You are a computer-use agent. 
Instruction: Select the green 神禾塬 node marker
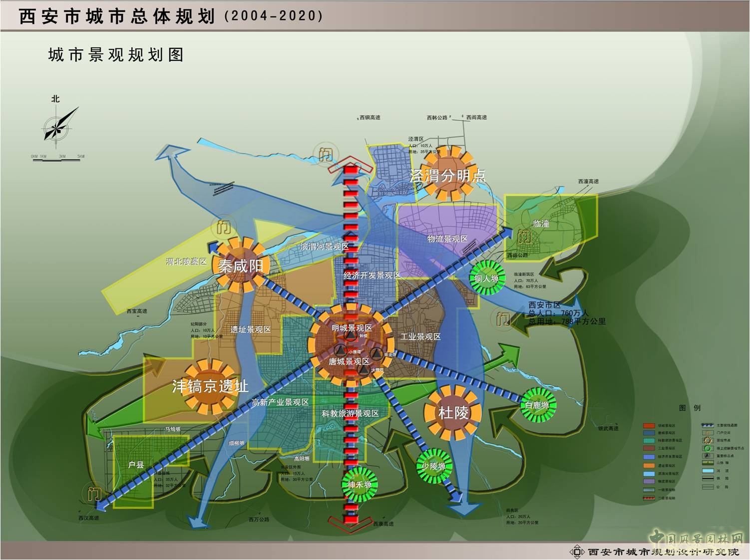tap(360, 484)
